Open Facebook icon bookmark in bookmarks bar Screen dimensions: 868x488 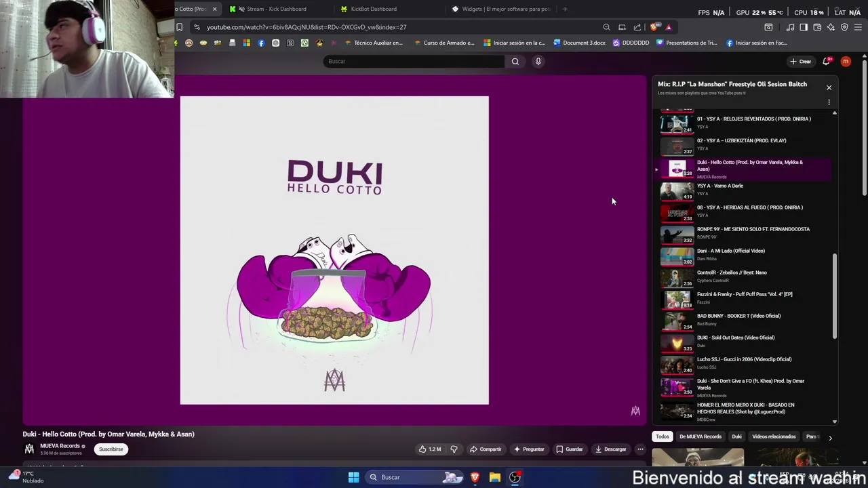(261, 43)
